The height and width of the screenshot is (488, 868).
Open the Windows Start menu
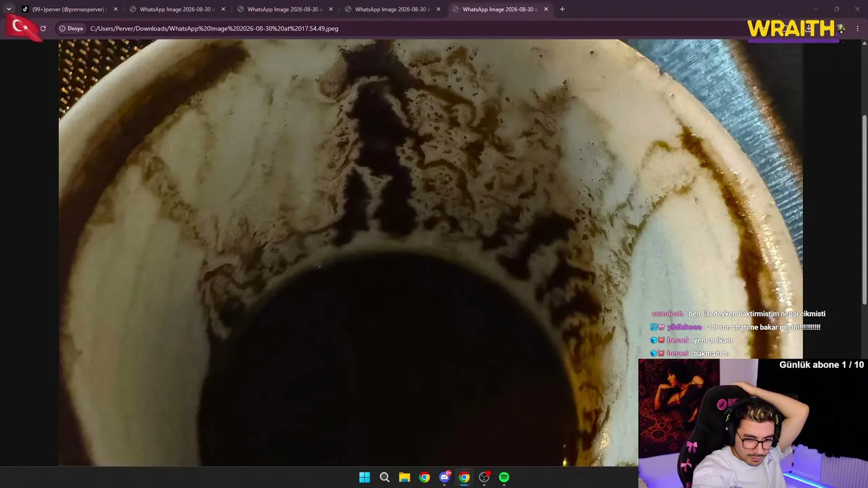click(364, 477)
